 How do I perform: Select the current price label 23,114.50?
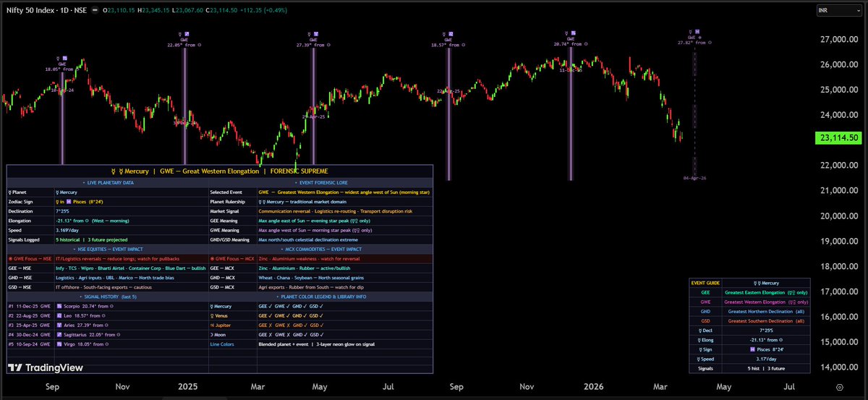coord(838,137)
